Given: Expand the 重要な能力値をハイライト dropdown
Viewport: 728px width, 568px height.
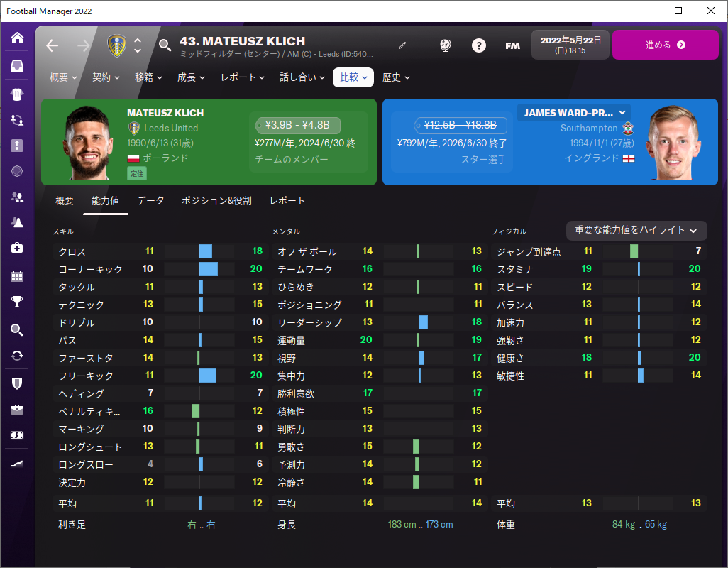Looking at the screenshot, I should [x=636, y=230].
